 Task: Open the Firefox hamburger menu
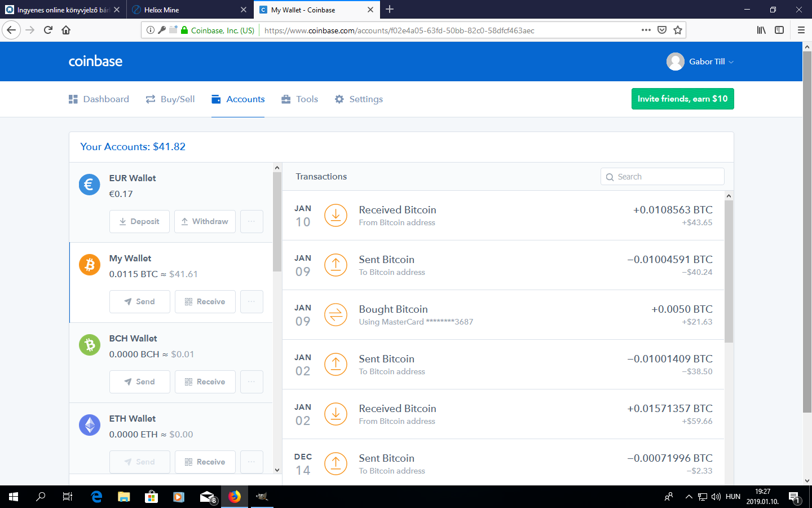click(x=801, y=30)
